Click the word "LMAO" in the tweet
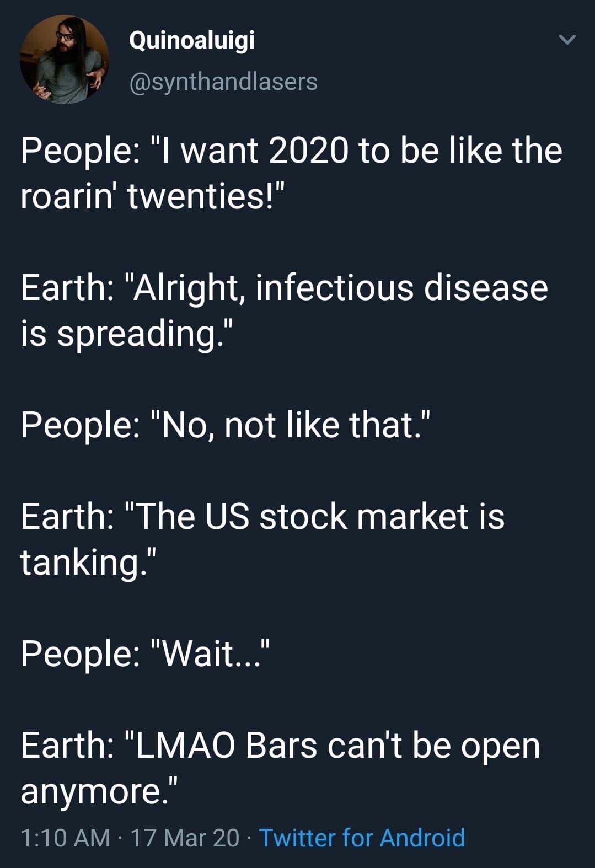595x868 pixels. pos(185,746)
